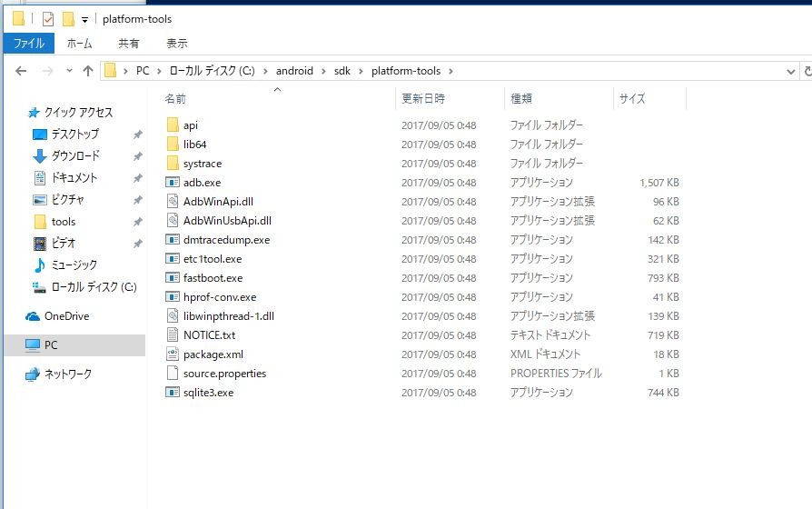Viewport: 812px width, 509px height.
Task: Select the sqlite3.exe file icon
Action: click(173, 392)
